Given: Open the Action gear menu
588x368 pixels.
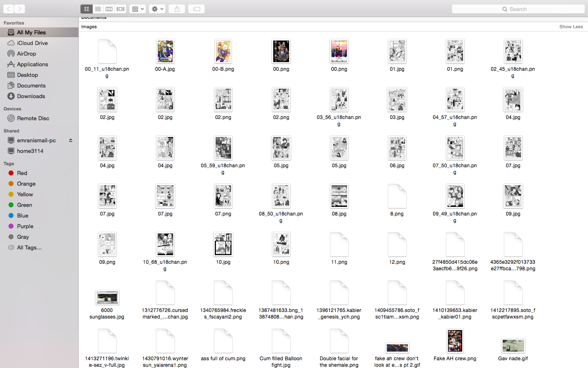Looking at the screenshot, I should pos(157,9).
